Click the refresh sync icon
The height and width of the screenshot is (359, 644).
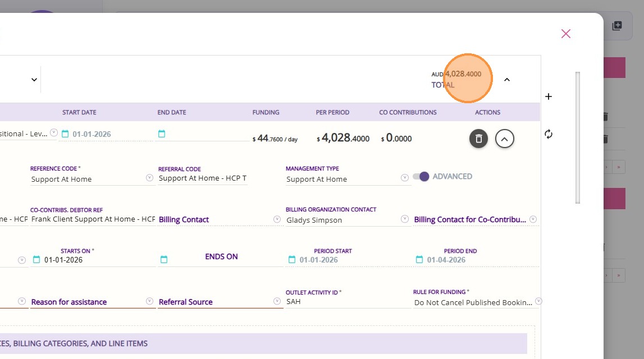point(549,134)
